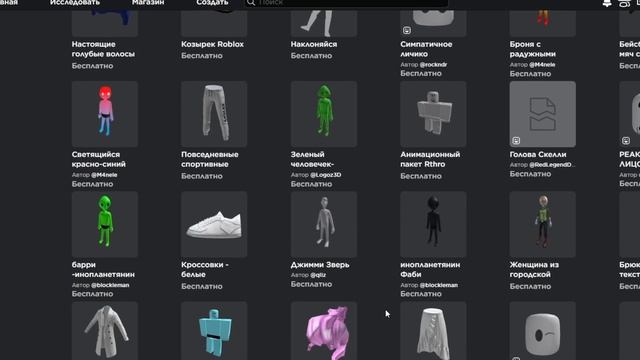Click Бесплатно price under Козырек Roblox

click(x=202, y=56)
